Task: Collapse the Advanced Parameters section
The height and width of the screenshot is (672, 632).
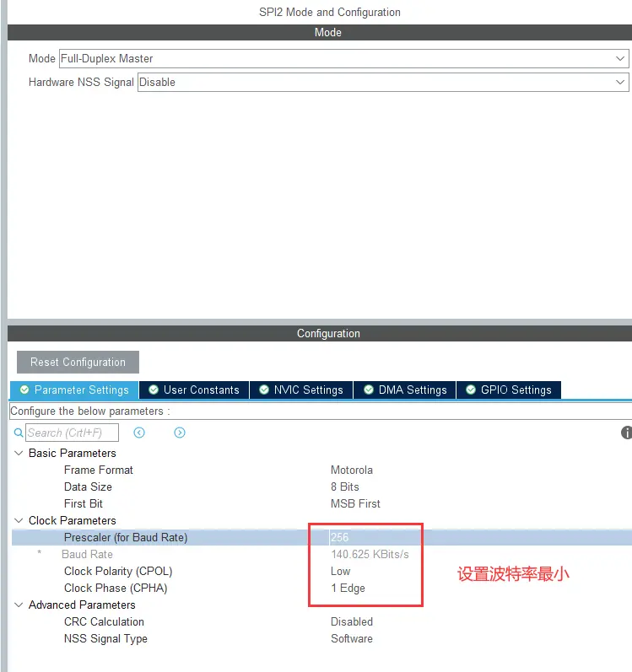Action: click(19, 605)
